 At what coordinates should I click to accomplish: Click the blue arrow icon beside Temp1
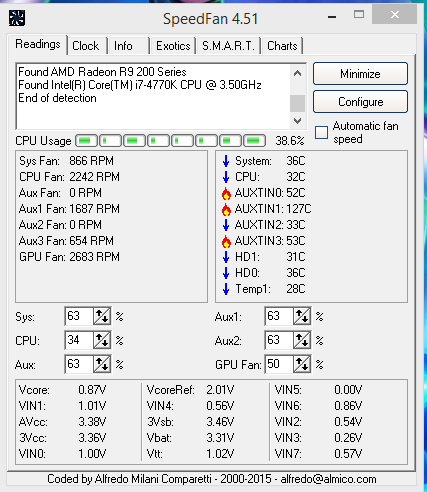tap(226, 289)
